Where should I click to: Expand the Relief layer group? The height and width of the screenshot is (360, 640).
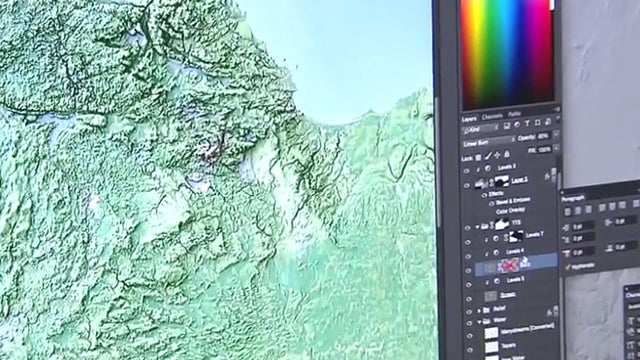[x=479, y=311]
